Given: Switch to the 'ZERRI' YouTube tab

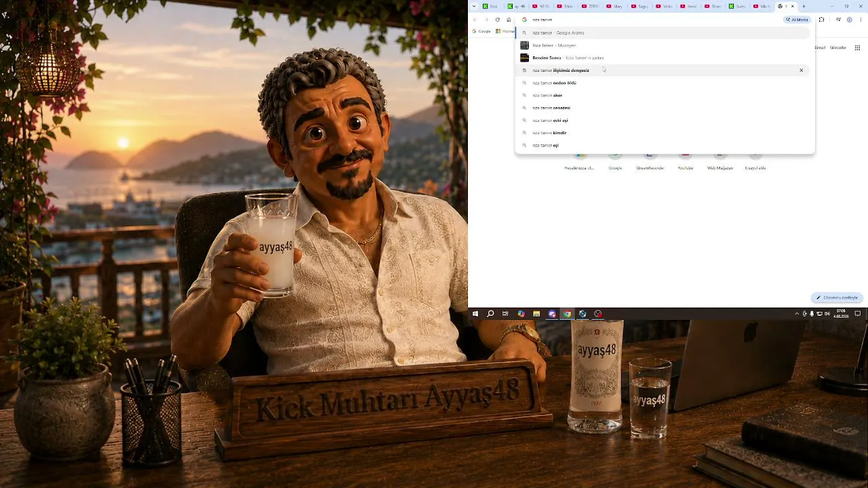Looking at the screenshot, I should [x=591, y=6].
